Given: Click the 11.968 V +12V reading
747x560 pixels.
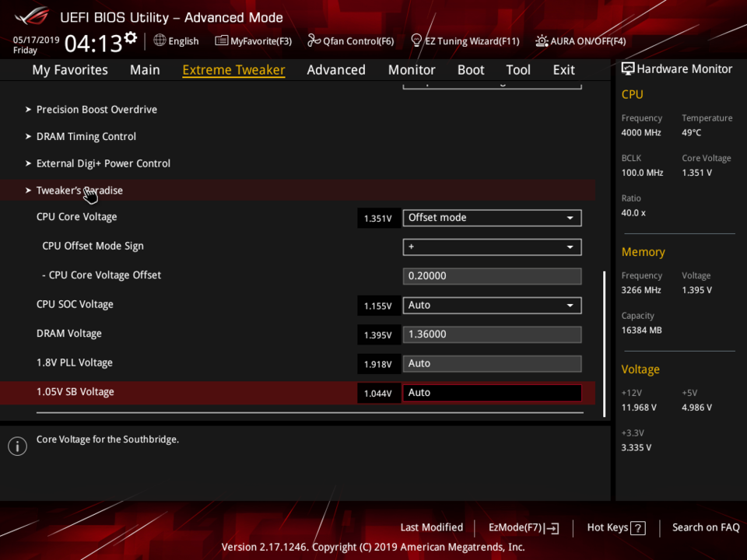Looking at the screenshot, I should [x=639, y=408].
